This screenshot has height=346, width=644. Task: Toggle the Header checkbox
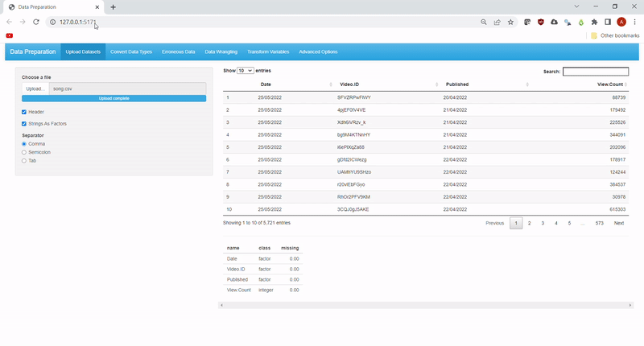[24, 112]
